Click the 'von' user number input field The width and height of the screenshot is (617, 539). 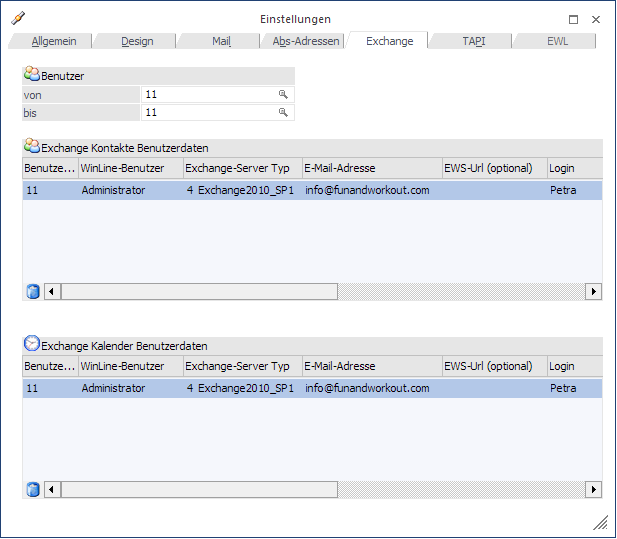210,94
